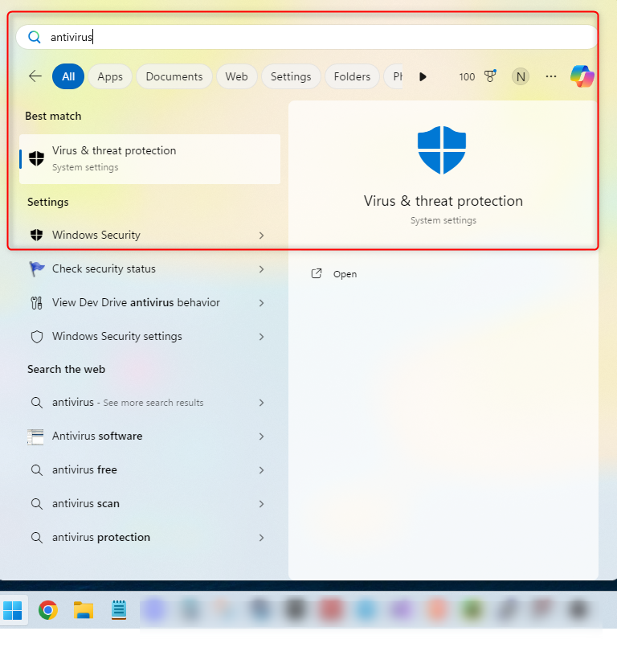This screenshot has width=617, height=672.
Task: Click the outline shield icon for Windows Security settings
Action: point(37,337)
